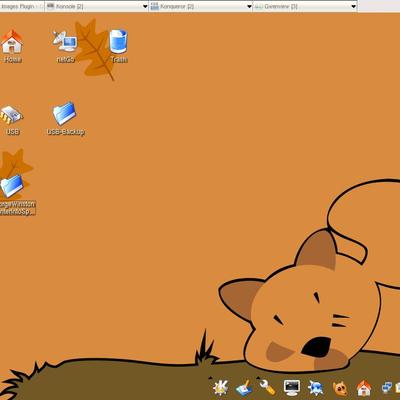Switch to the Images Plugin taskbar entry
The height and width of the screenshot is (400, 400).
[x=22, y=6]
